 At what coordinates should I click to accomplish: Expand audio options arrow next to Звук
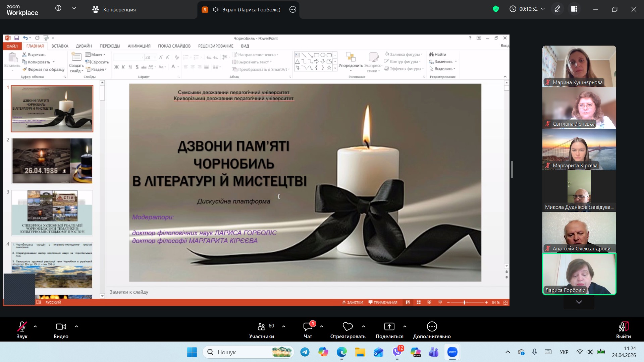click(x=35, y=326)
